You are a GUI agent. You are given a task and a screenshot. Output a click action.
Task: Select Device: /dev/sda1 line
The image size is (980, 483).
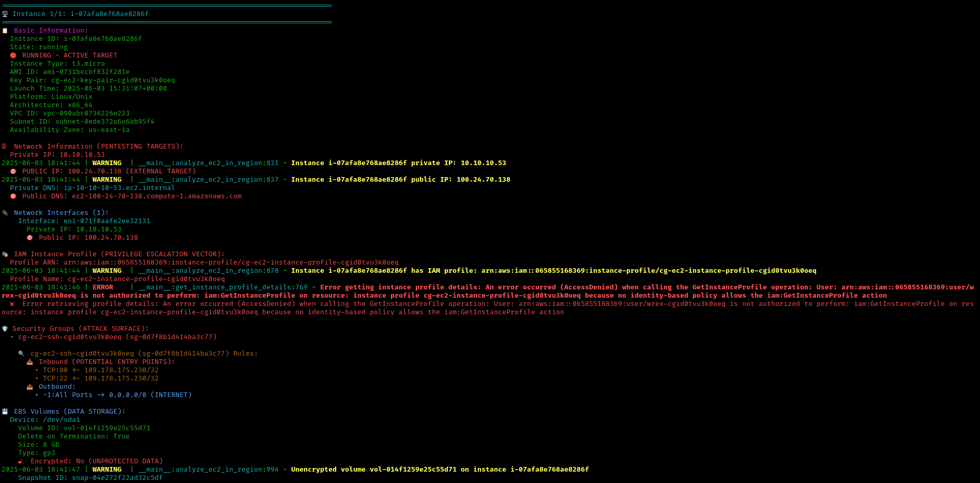pyautogui.click(x=45, y=420)
